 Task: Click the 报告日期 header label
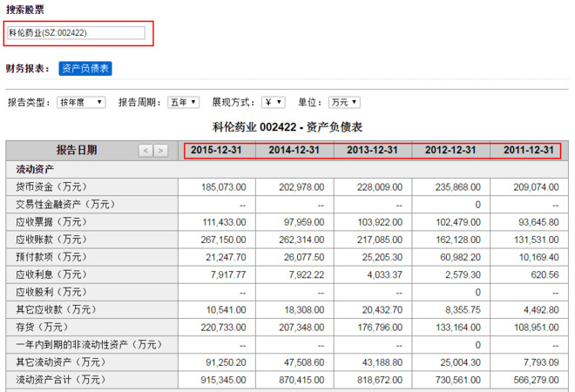[77, 150]
